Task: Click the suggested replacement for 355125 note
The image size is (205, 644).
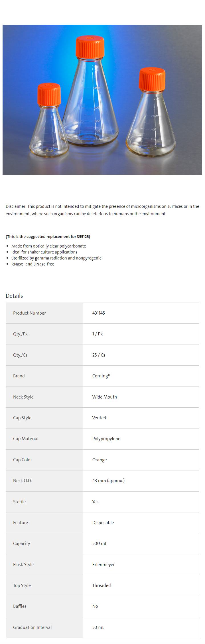Action: coord(48,237)
